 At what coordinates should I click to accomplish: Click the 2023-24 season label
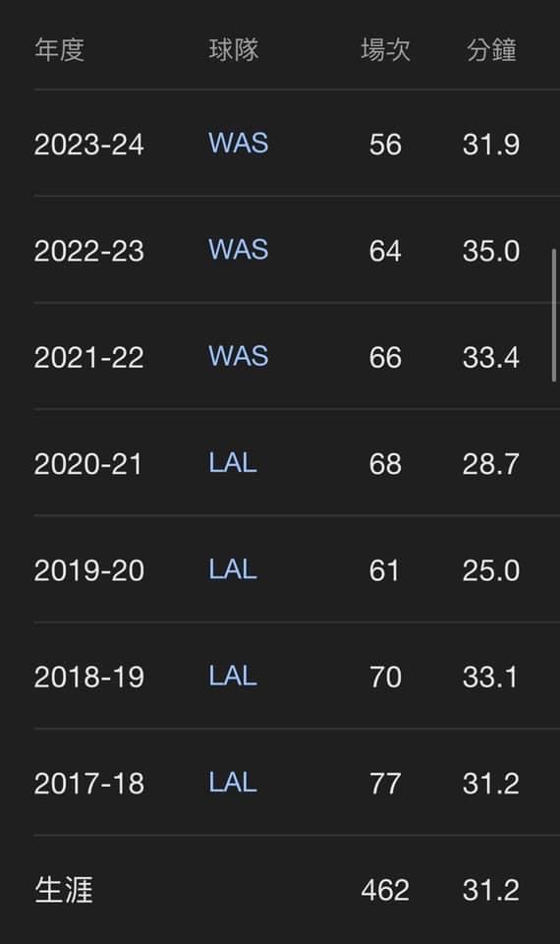click(89, 145)
